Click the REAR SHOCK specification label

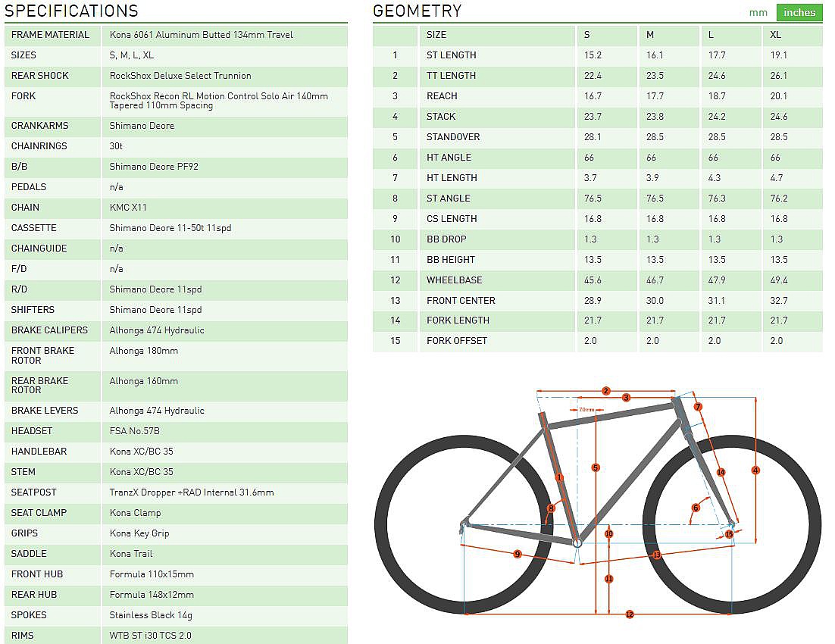pyautogui.click(x=40, y=76)
